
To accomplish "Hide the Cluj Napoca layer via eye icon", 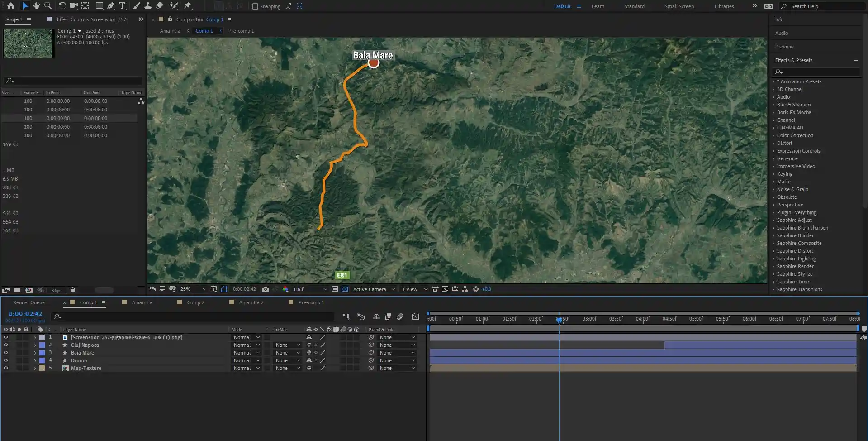I will point(6,345).
